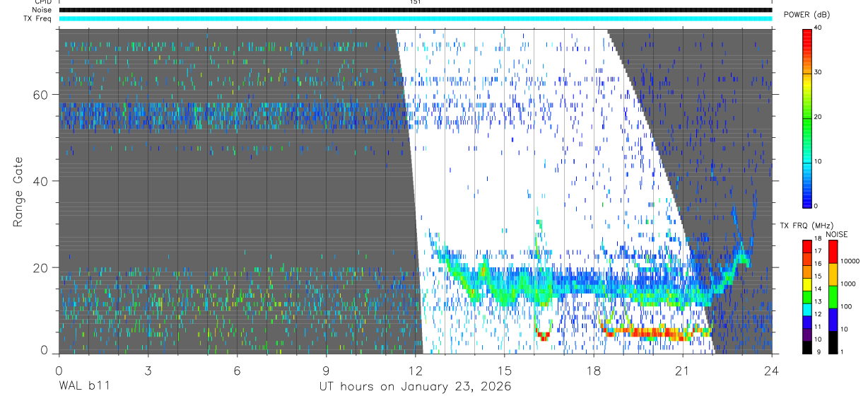This screenshot has width=868, height=401.
Task: Select the 40 tick on POWER scale
Action: (818, 28)
